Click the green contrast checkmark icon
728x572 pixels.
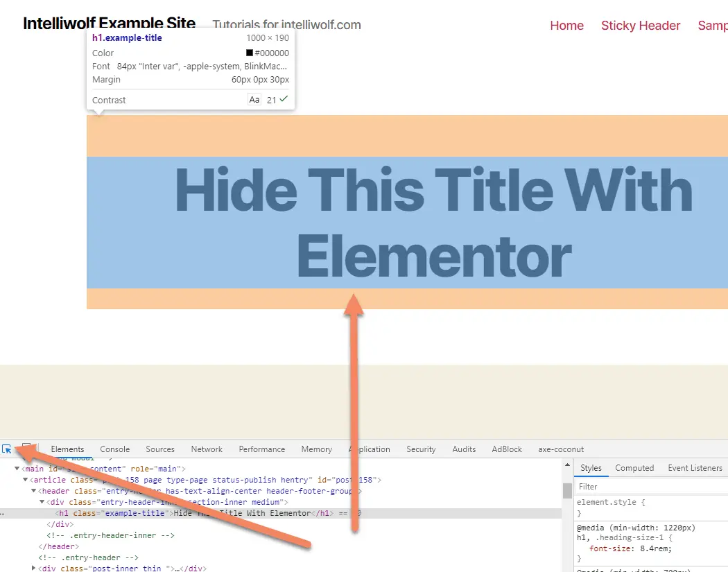pyautogui.click(x=284, y=99)
